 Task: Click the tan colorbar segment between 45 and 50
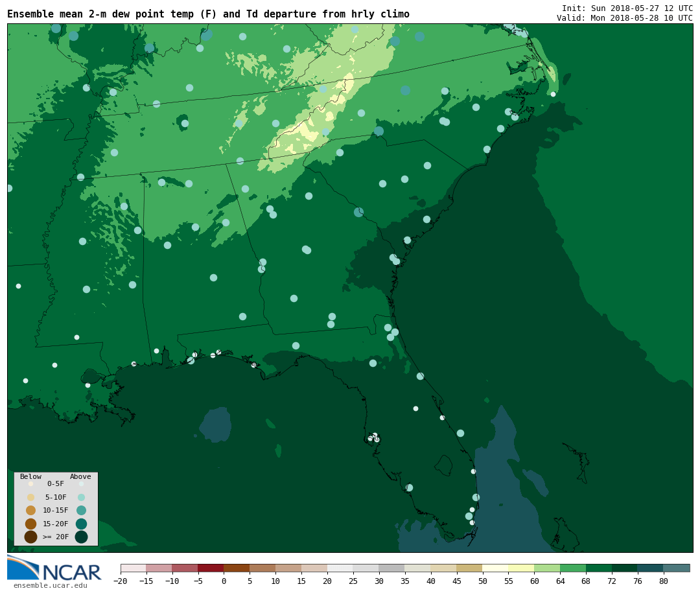tap(469, 568)
